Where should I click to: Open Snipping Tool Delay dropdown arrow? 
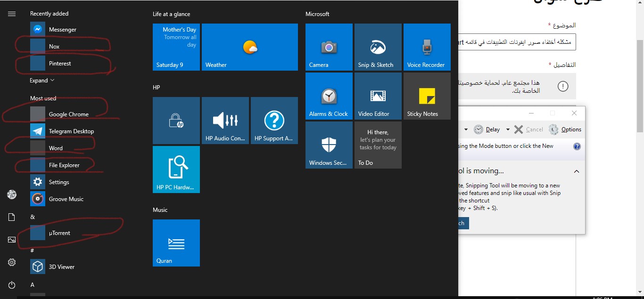pos(508,129)
